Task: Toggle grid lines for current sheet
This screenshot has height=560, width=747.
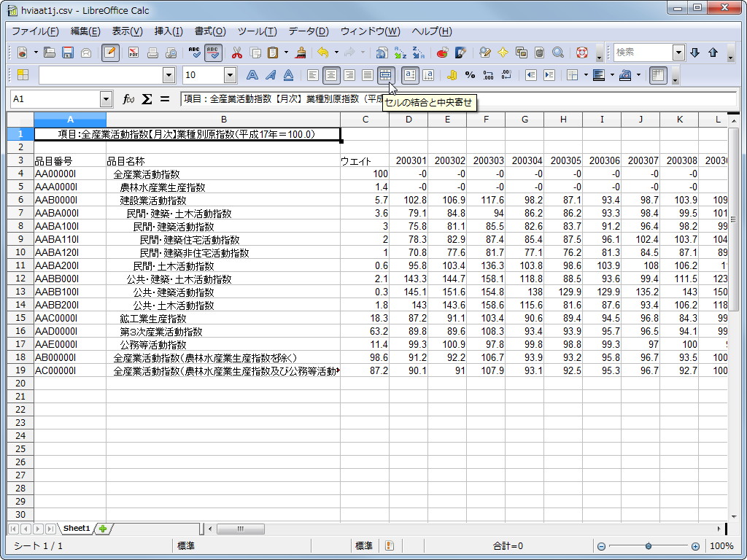Action: 658,75
